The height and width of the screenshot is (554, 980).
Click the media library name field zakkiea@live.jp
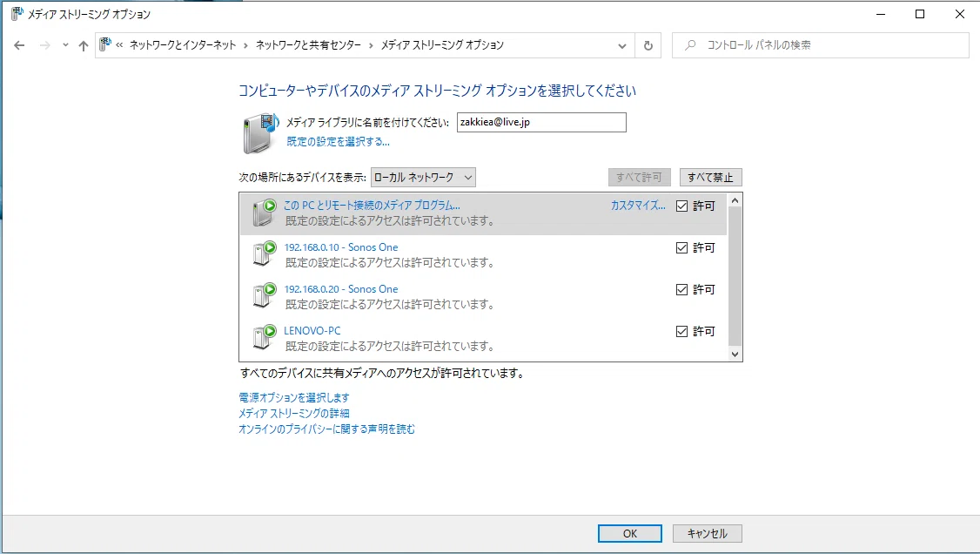click(541, 122)
